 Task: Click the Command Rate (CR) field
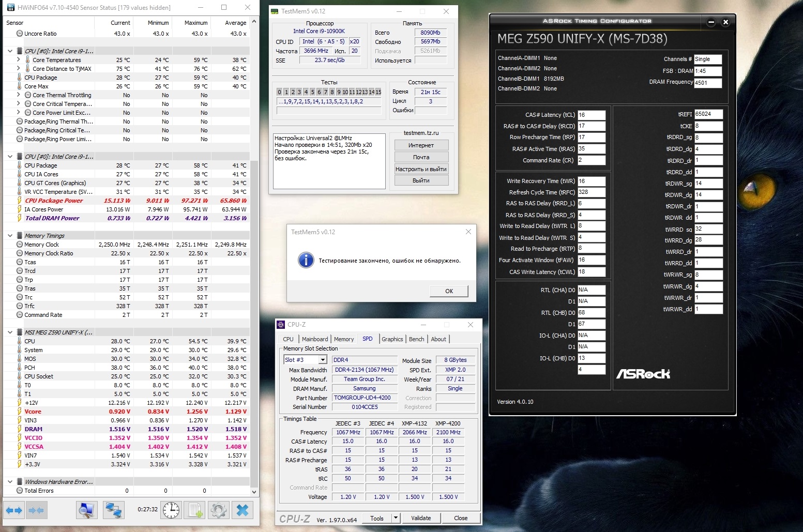tap(592, 160)
